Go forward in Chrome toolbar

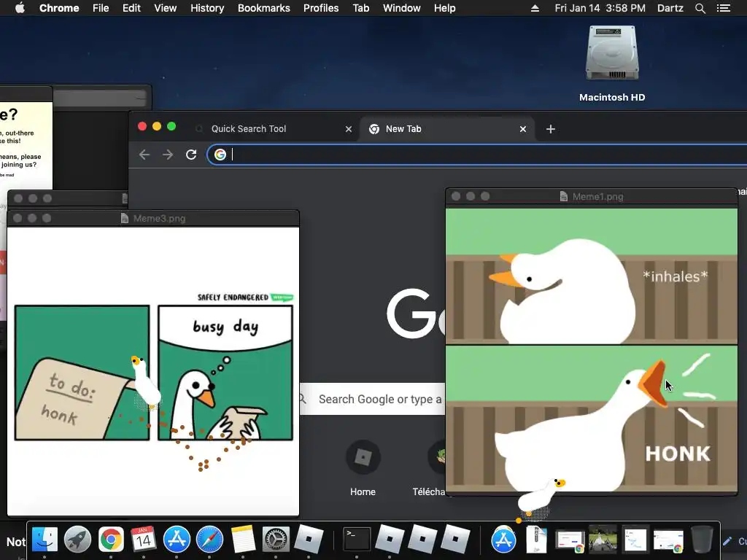click(168, 155)
